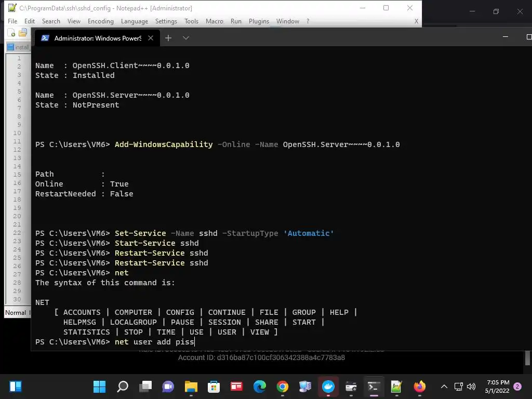532x399 pixels.
Task: Select the install file tab in Notepad++
Action: tap(19, 47)
